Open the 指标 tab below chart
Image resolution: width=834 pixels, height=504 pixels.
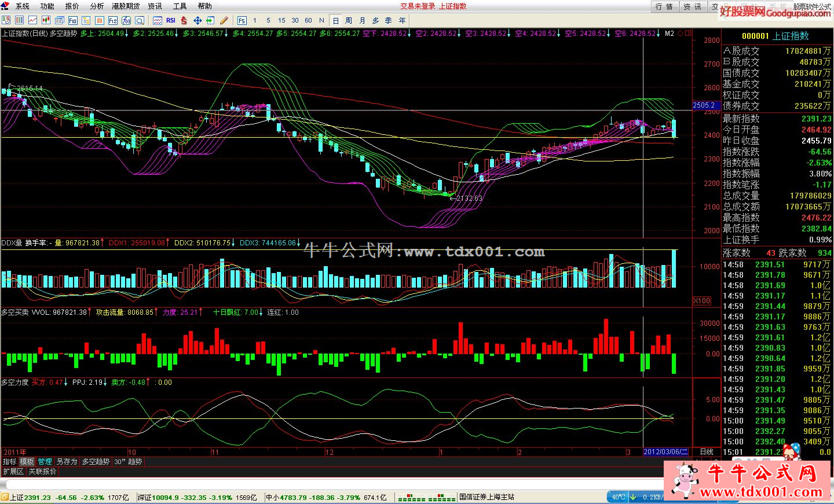(9, 462)
